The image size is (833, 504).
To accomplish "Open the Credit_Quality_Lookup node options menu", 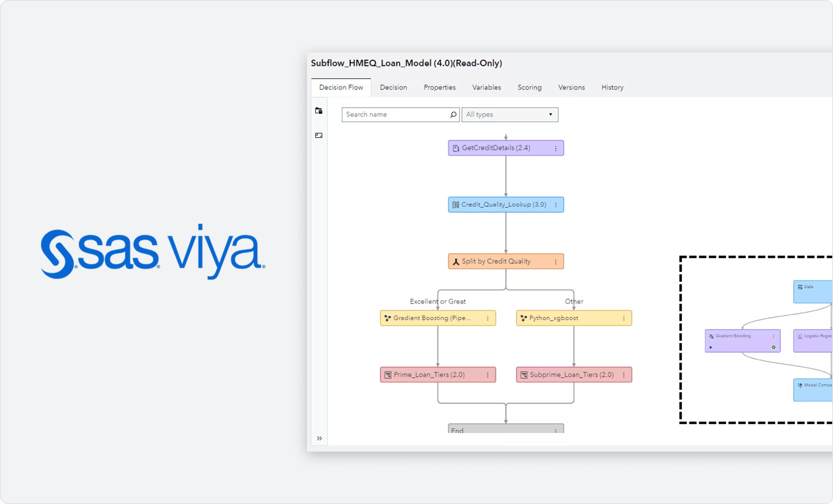I will (556, 205).
